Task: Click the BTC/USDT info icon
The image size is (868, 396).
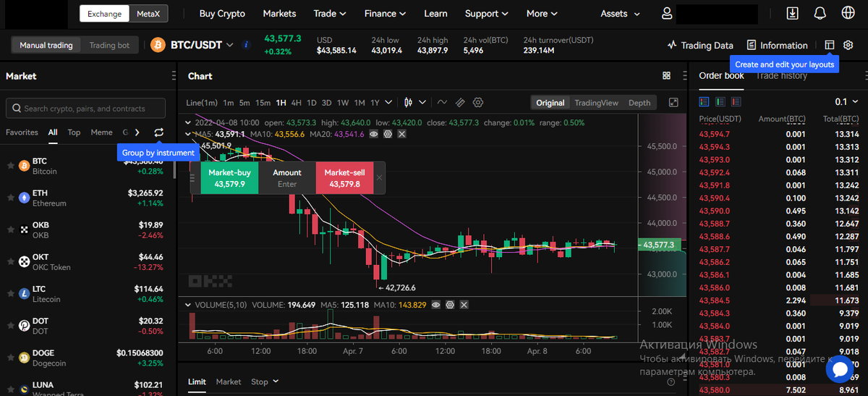Action: tap(246, 45)
